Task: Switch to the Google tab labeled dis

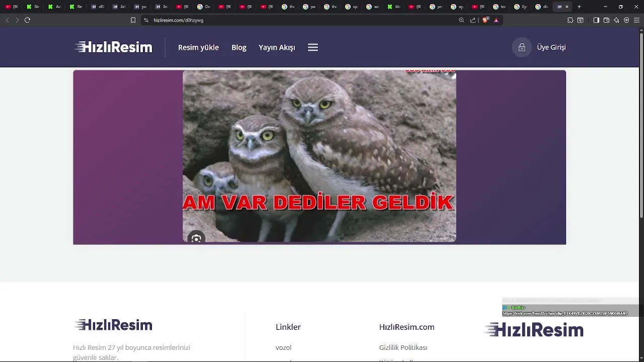Action: point(542,7)
